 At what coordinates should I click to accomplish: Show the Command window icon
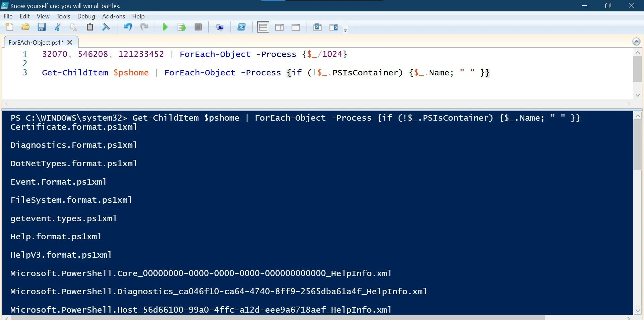coord(317,27)
